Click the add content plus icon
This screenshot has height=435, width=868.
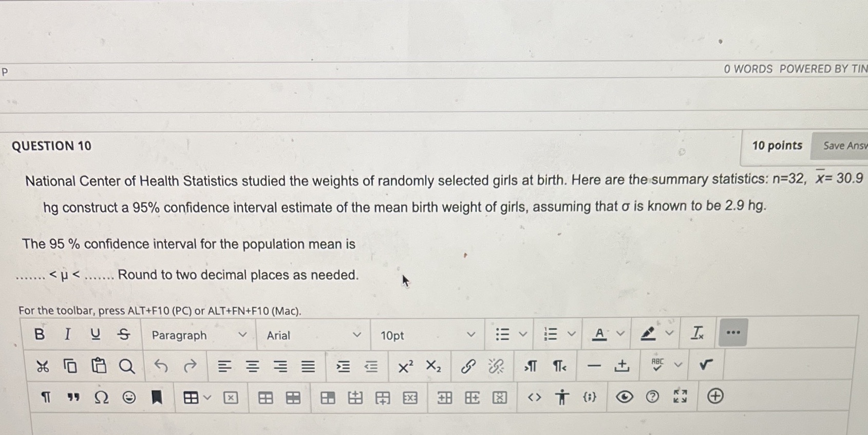(x=715, y=395)
